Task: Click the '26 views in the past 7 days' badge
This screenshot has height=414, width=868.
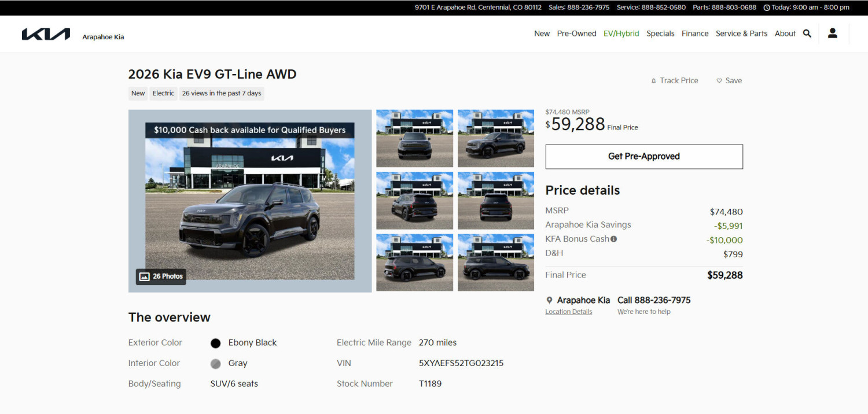Action: 222,93
